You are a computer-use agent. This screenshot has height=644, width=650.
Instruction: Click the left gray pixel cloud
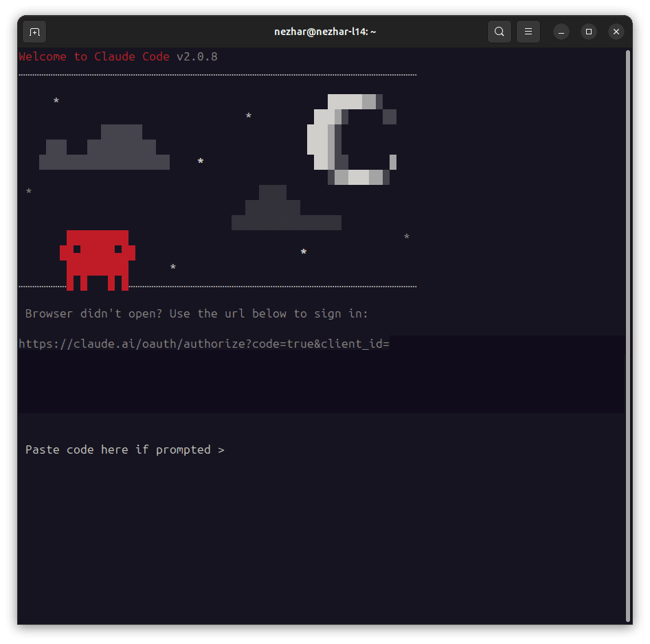(104, 147)
